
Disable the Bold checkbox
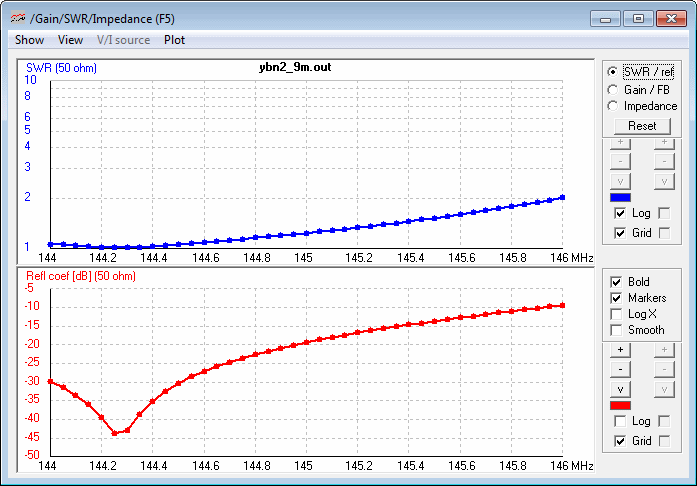(x=615, y=282)
